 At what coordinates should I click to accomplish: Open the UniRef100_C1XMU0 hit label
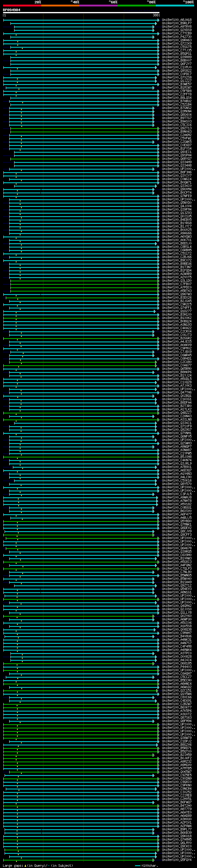tap(177, 67)
